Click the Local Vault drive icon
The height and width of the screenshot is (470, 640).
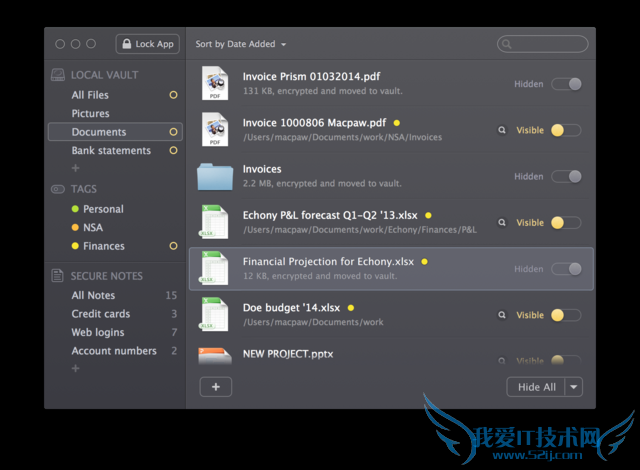pos(58,75)
